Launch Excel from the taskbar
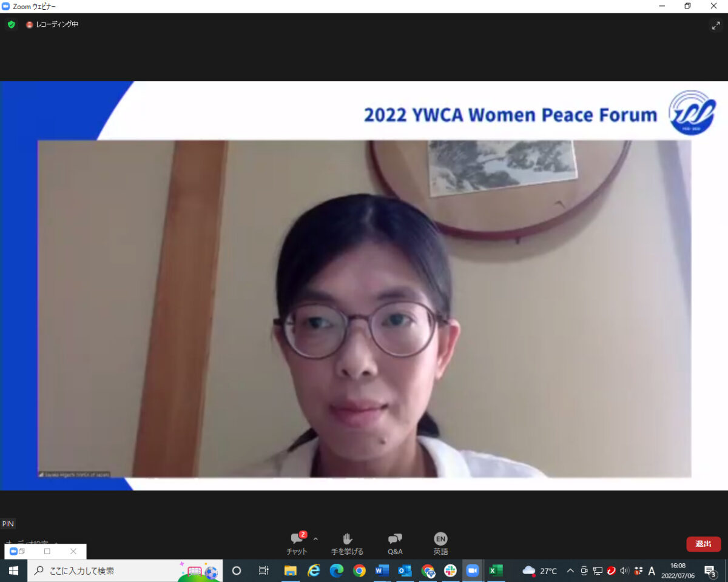Image resolution: width=728 pixels, height=582 pixels. click(x=496, y=570)
